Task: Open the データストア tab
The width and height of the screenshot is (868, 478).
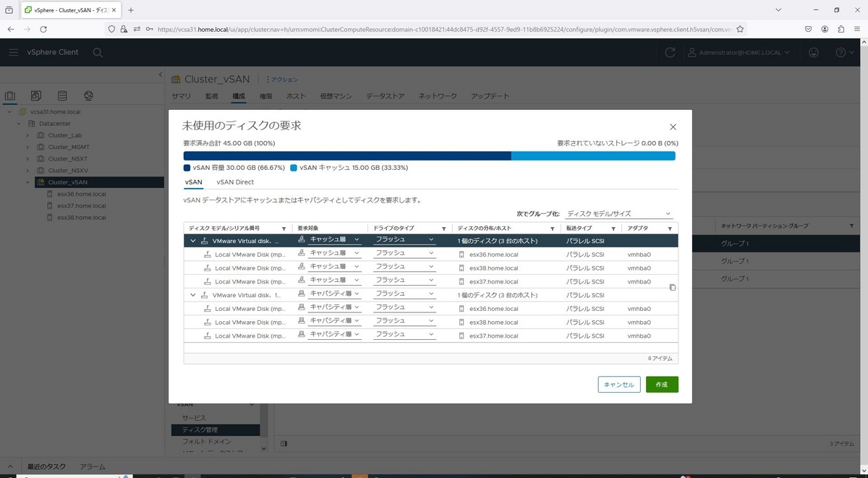Action: click(385, 96)
